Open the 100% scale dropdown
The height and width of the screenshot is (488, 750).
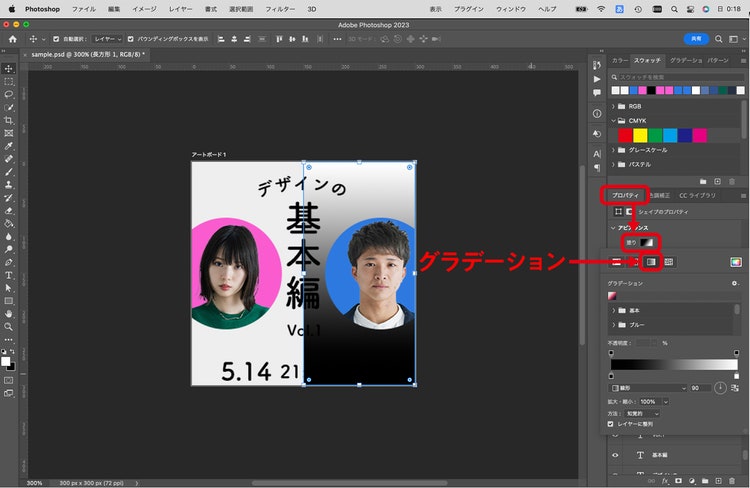click(x=665, y=402)
